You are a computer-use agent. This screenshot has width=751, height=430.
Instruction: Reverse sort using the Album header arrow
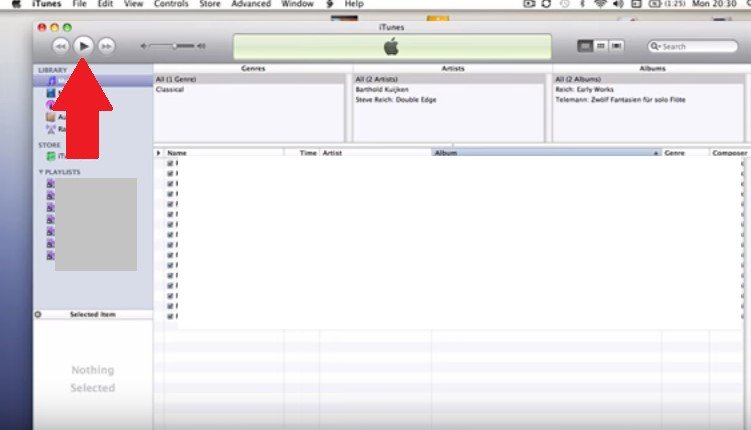pos(656,153)
